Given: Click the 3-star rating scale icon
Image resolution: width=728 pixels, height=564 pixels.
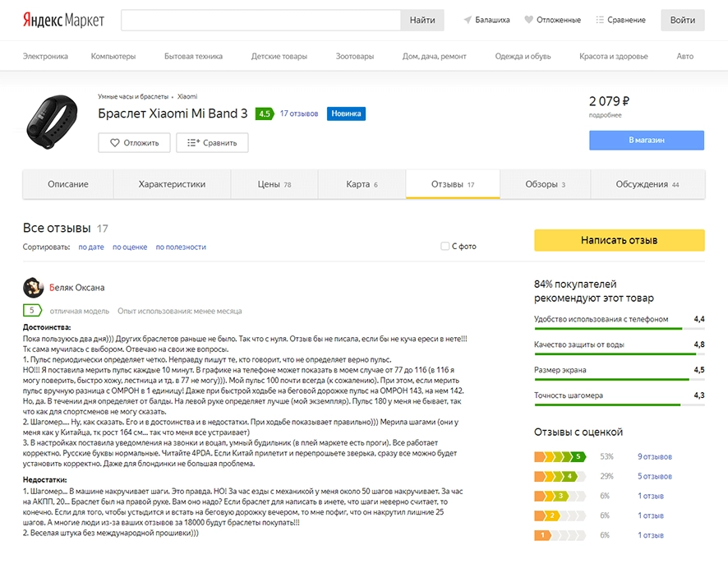Looking at the screenshot, I should click(560, 496).
